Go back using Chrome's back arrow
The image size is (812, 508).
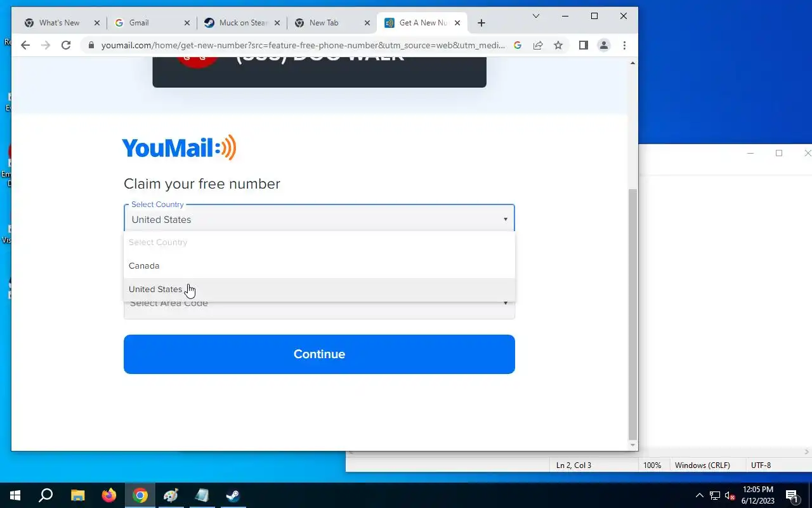point(25,45)
